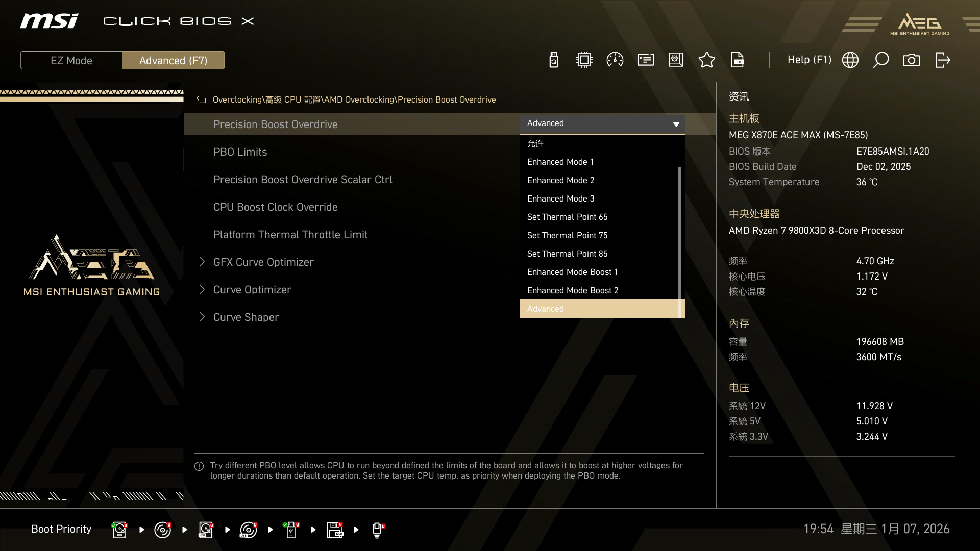Open the log file icon

(738, 60)
